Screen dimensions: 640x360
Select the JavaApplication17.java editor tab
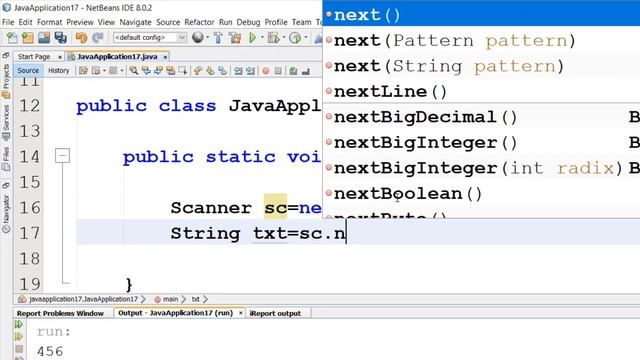coord(117,56)
